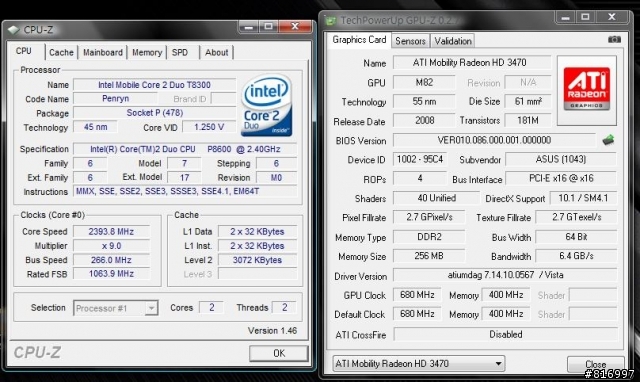Click the Bandwidth value 6.4 GB/s
Image resolution: width=640 pixels, height=382 pixels.
pyautogui.click(x=576, y=256)
